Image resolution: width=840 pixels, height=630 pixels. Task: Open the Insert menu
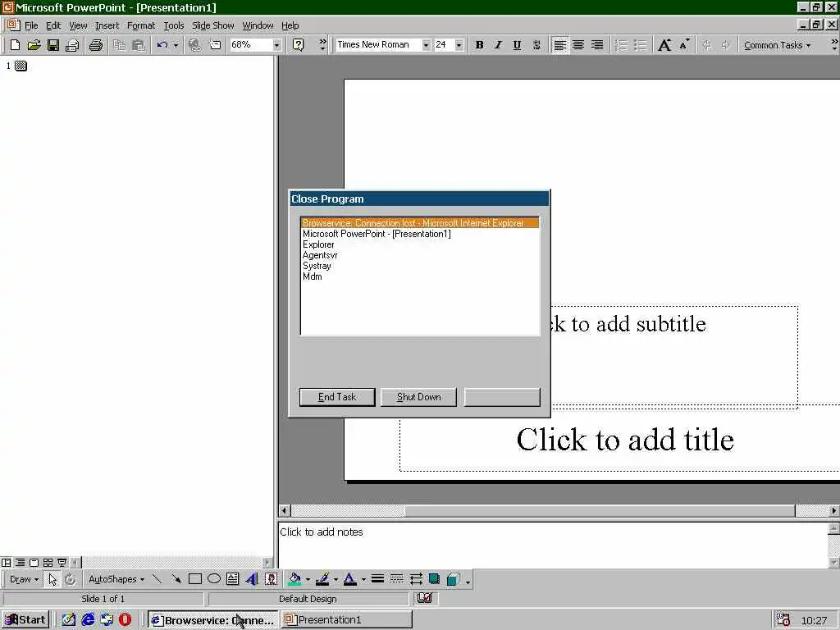click(107, 25)
